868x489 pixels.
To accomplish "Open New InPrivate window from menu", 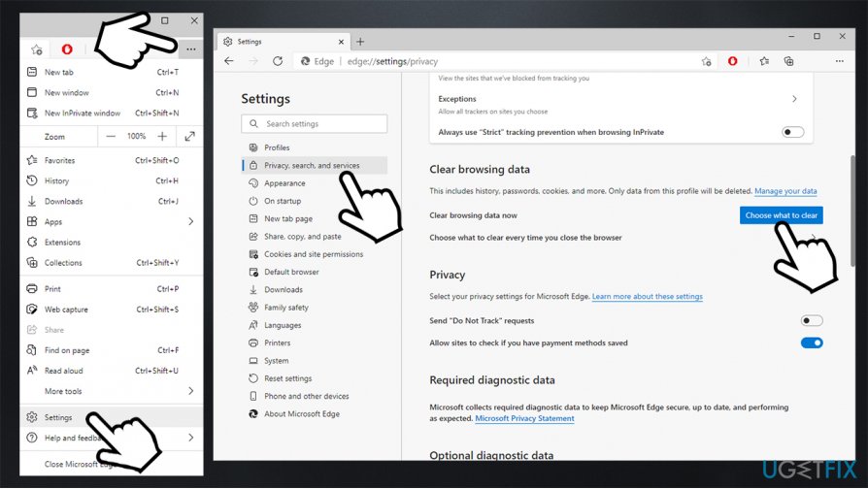I will (x=112, y=113).
